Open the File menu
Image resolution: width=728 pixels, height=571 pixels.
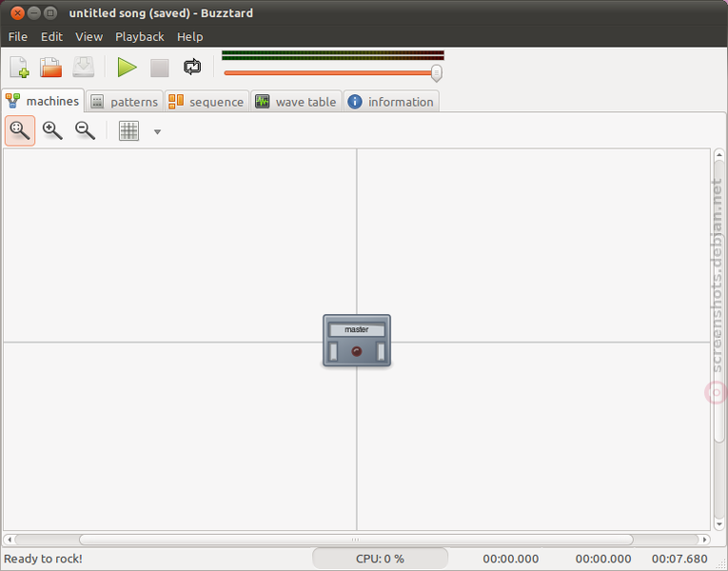click(x=18, y=37)
